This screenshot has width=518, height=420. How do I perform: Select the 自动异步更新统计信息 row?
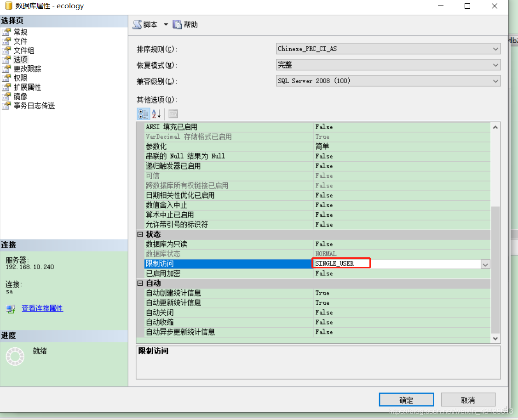point(317,332)
